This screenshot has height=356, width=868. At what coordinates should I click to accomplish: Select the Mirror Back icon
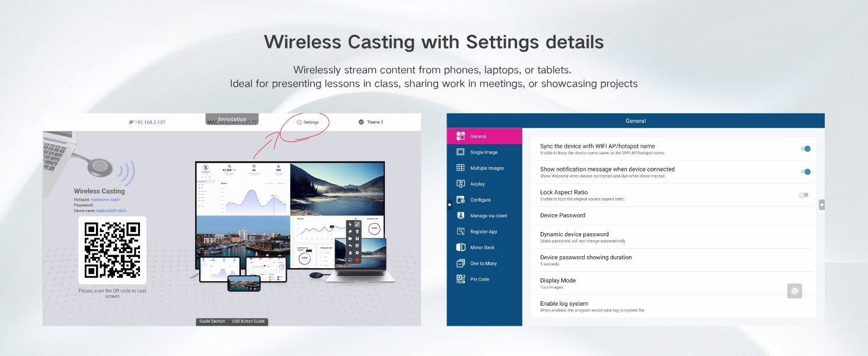pyautogui.click(x=461, y=247)
